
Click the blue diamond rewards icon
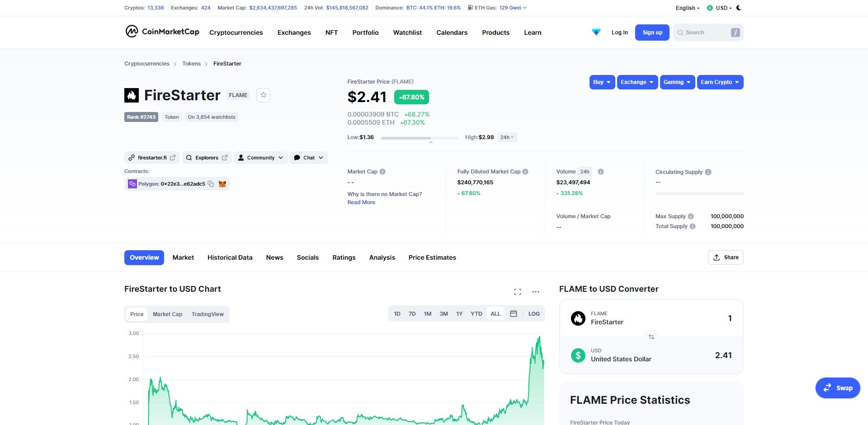tap(596, 32)
